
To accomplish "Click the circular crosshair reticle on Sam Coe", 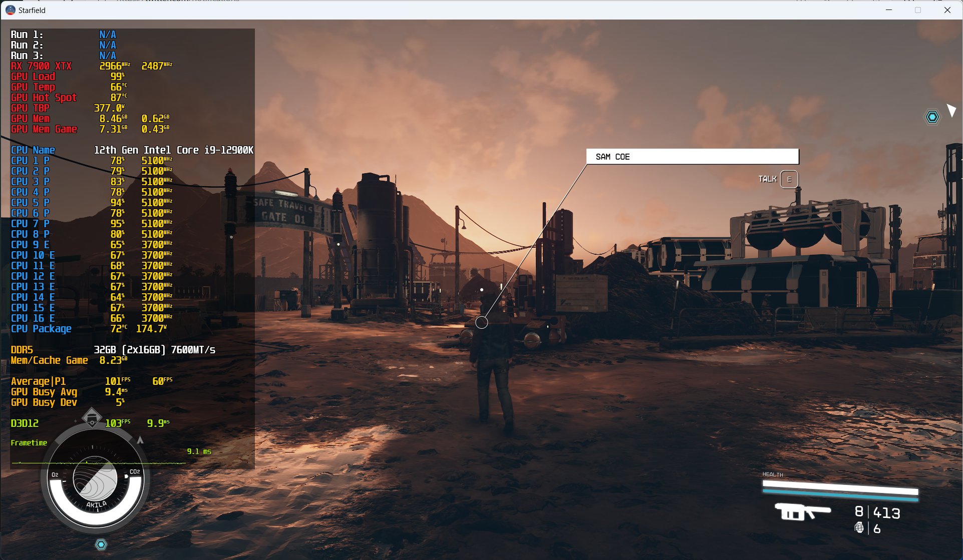I will tap(482, 323).
